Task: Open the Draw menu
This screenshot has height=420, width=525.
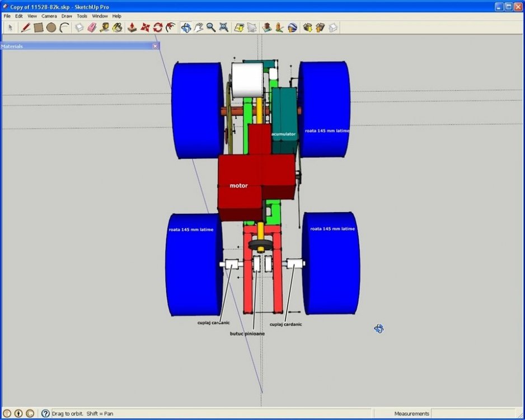Action: pyautogui.click(x=67, y=16)
